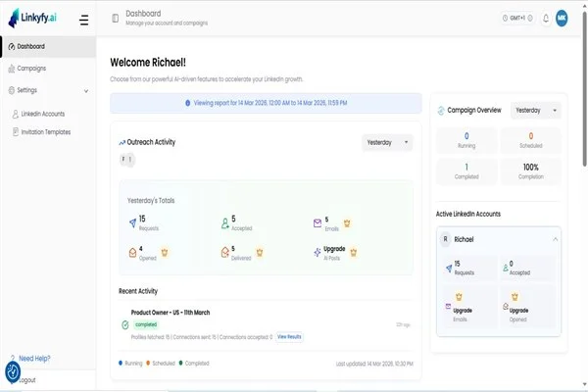Click the completed status badge
This screenshot has width=588, height=392.
(x=146, y=324)
